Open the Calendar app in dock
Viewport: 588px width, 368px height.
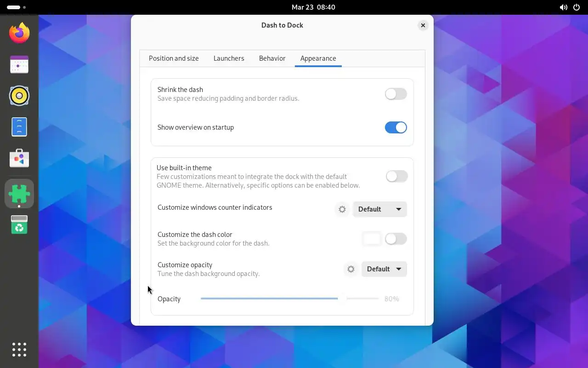pos(19,65)
